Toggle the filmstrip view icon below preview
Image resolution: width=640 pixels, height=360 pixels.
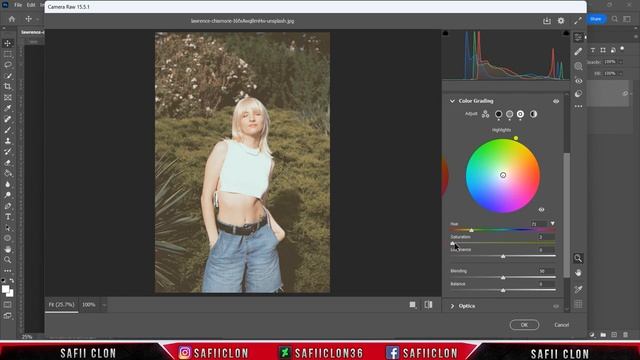pyautogui.click(x=413, y=305)
